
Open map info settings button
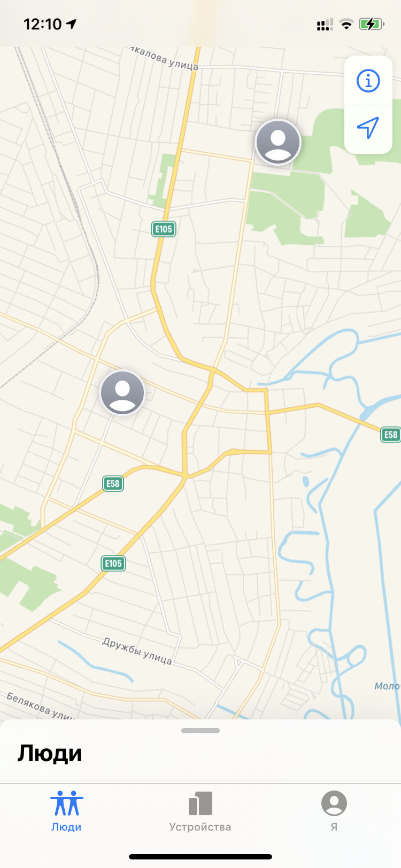point(368,81)
